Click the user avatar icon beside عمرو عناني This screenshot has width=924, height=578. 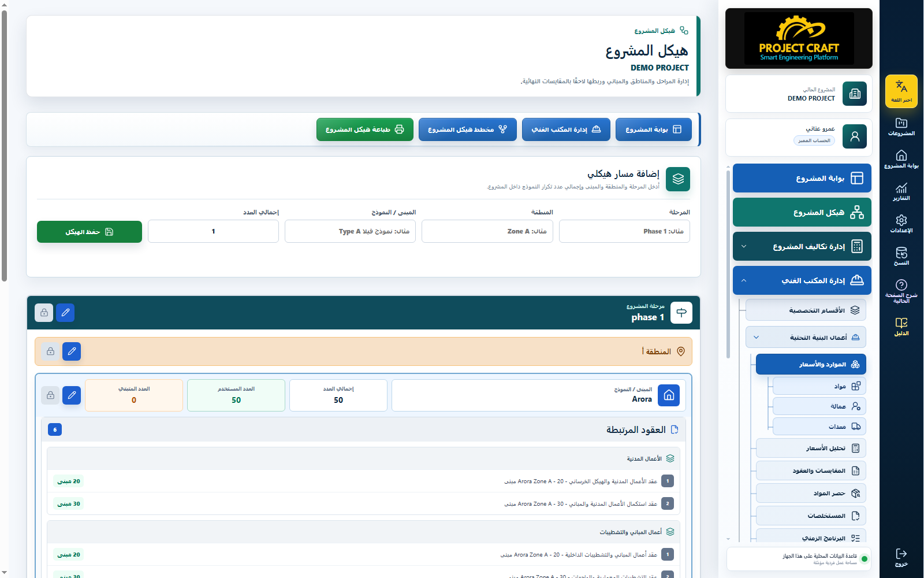coord(855,136)
